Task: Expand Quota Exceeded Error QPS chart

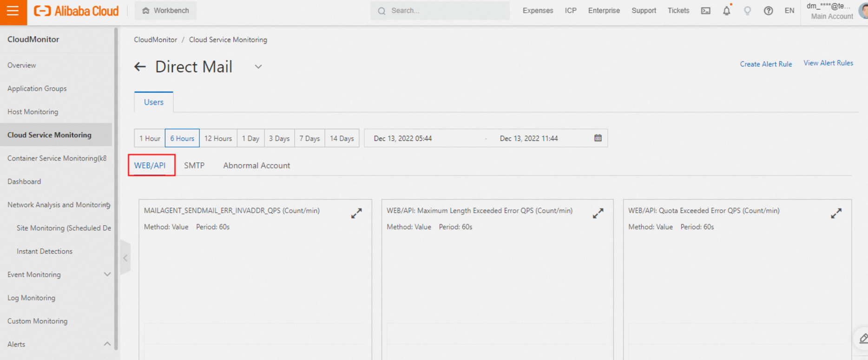Action: click(836, 213)
